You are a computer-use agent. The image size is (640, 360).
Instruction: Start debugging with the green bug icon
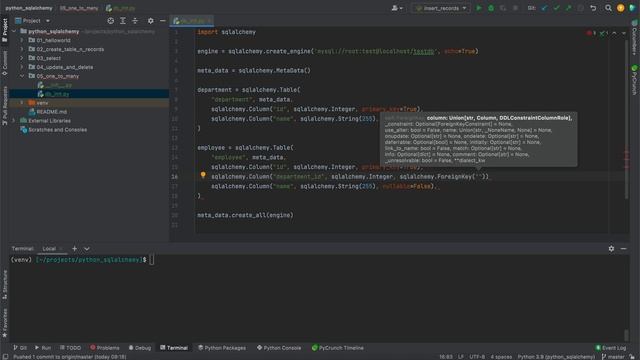point(491,8)
